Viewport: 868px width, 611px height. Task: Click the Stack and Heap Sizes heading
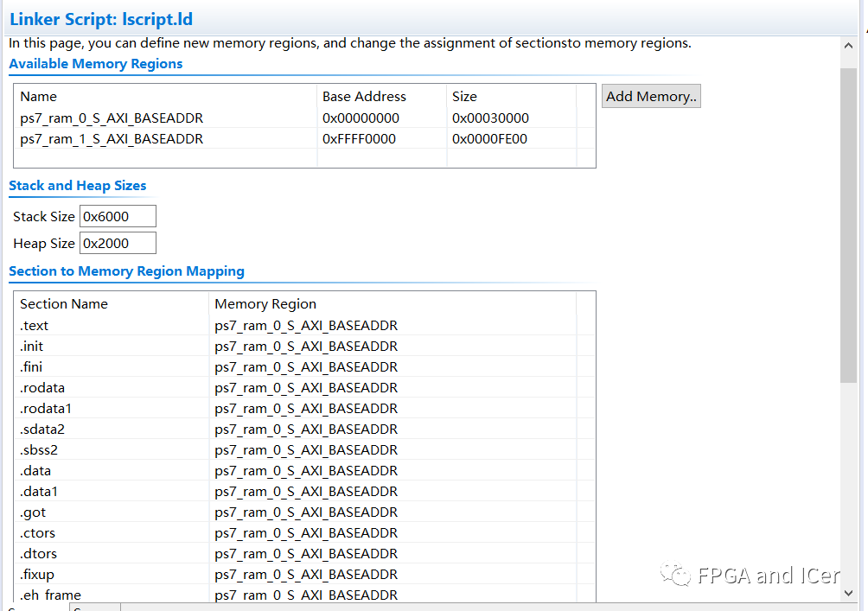[78, 186]
